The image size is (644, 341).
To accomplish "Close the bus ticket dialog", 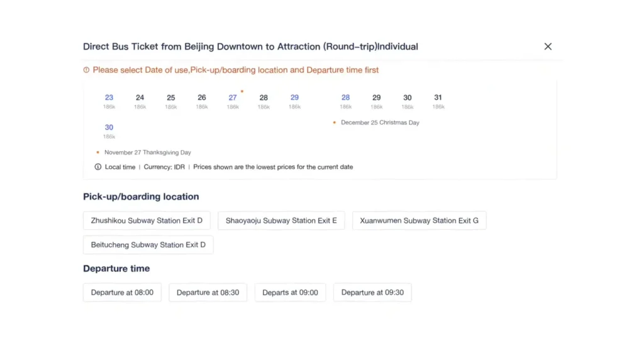I will (548, 46).
